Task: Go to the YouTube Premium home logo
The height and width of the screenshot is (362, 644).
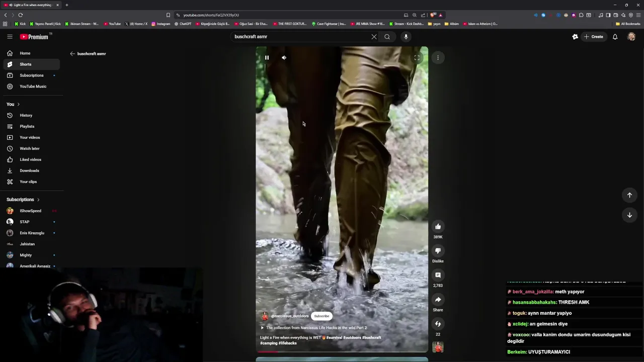Action: (35, 37)
